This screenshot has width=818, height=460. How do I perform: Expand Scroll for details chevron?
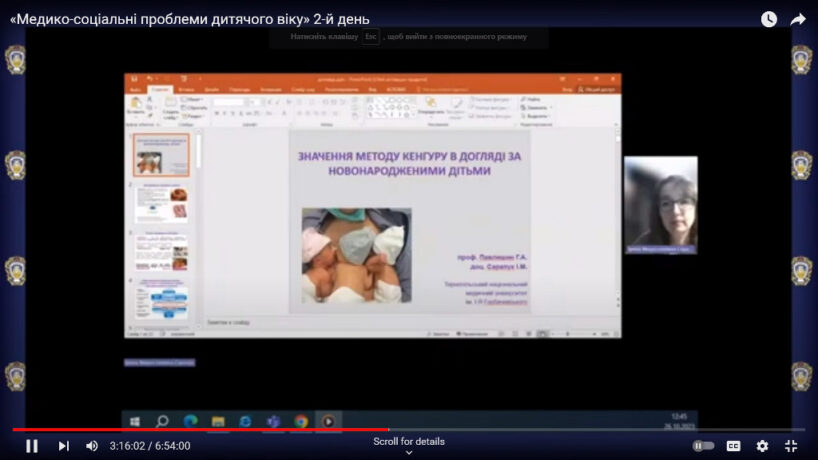click(409, 452)
